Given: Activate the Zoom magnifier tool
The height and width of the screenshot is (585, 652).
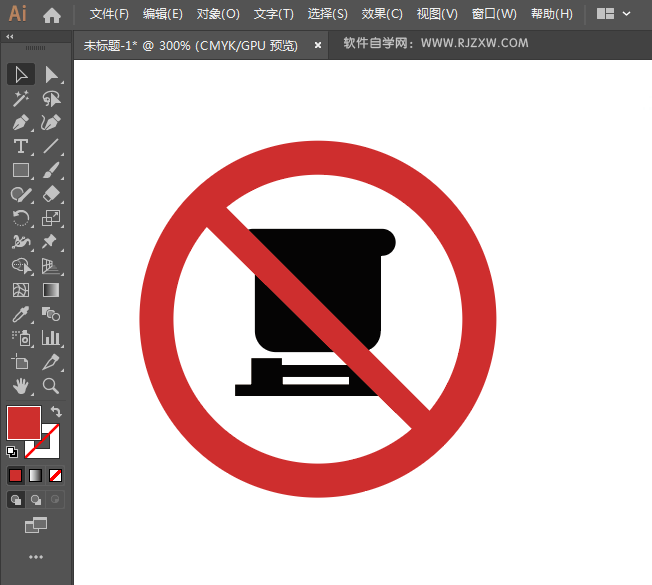Looking at the screenshot, I should [51, 385].
